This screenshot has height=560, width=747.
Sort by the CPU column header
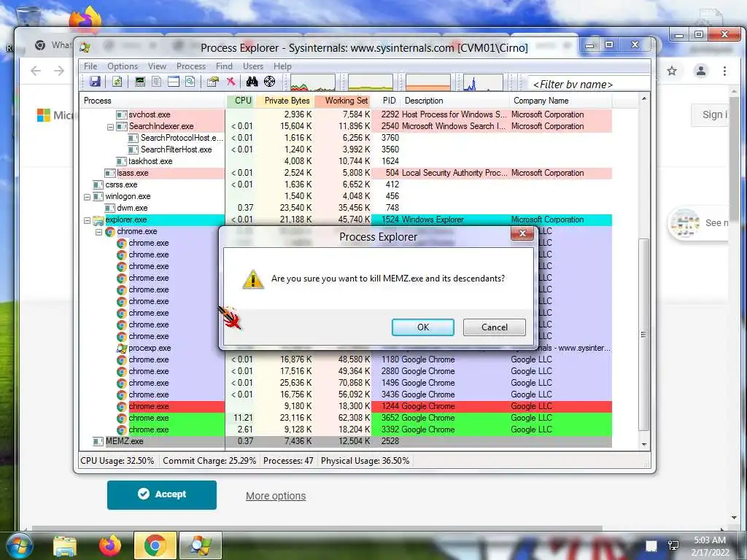239,101
